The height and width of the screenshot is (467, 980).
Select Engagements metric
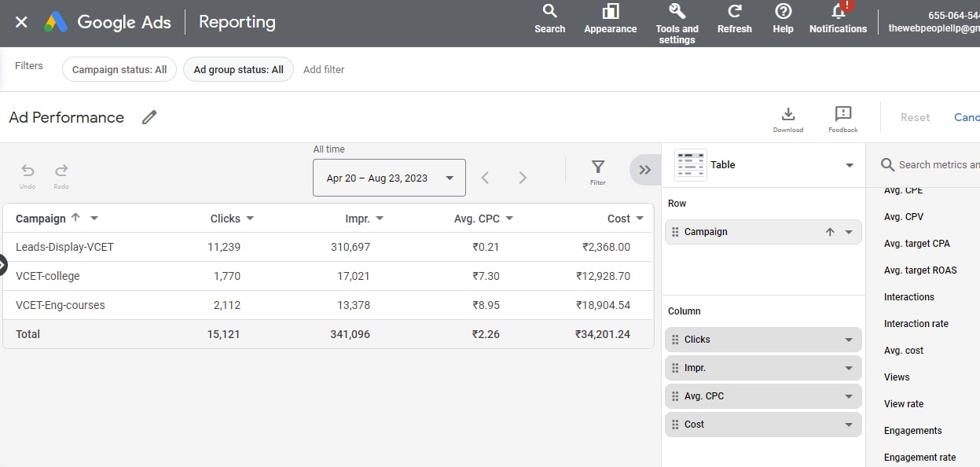pos(913,431)
